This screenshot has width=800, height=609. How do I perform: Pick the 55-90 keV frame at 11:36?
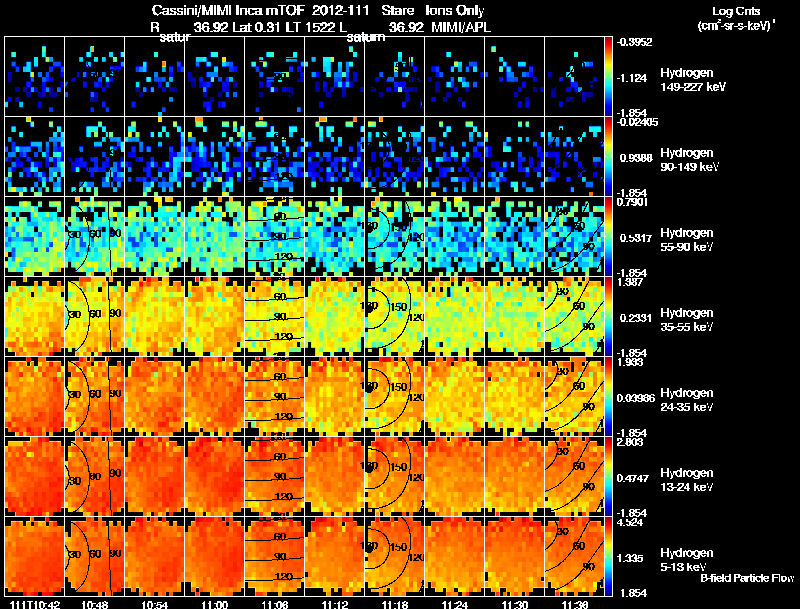[x=575, y=236]
